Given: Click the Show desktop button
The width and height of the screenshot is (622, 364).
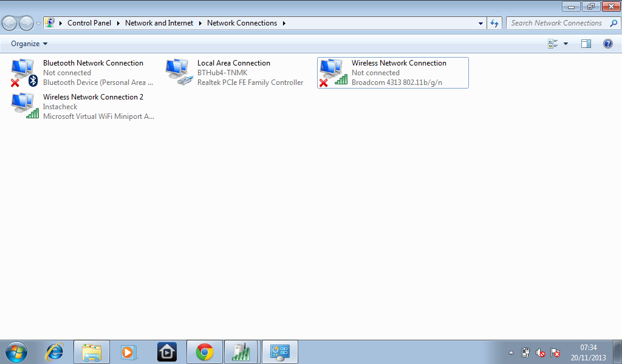Looking at the screenshot, I should click(x=618, y=352).
